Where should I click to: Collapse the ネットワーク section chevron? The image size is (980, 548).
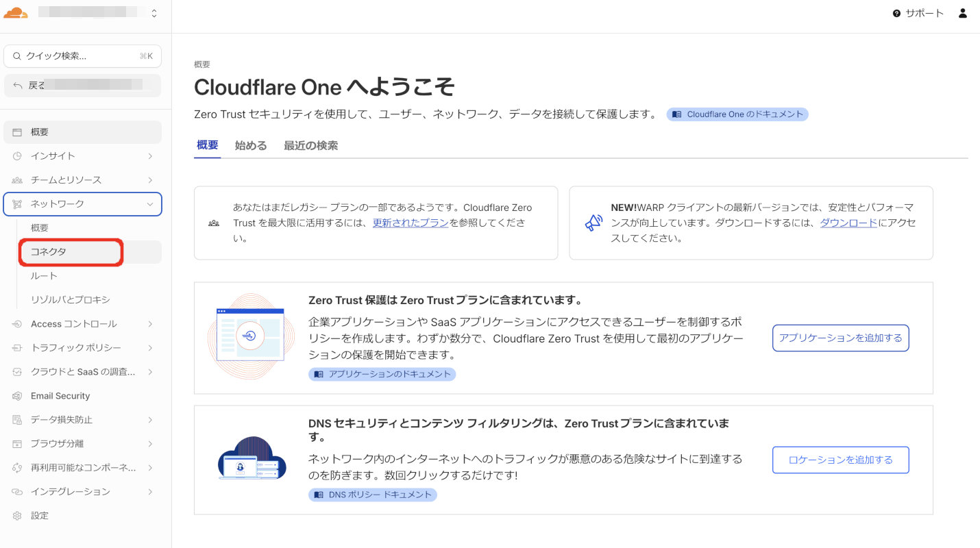pos(150,204)
